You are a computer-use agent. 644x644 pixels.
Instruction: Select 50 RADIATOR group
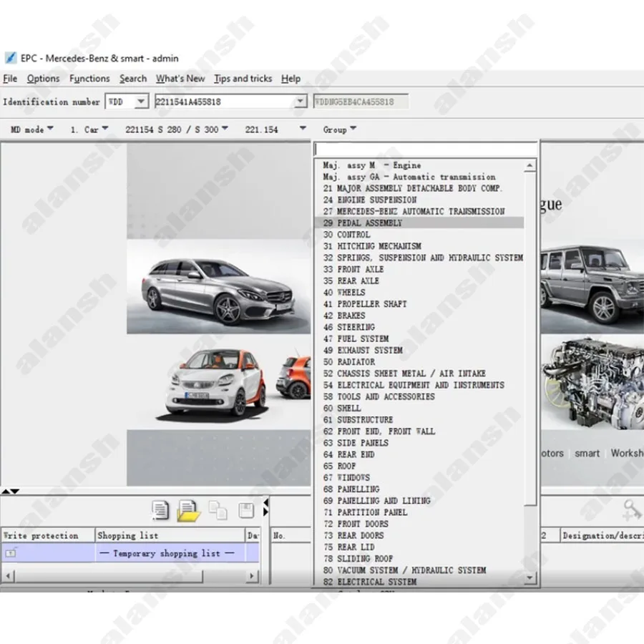click(x=419, y=362)
